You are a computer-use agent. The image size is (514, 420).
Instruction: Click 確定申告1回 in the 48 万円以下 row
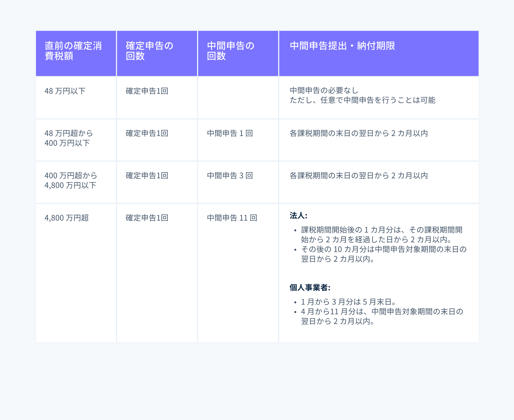point(147,91)
